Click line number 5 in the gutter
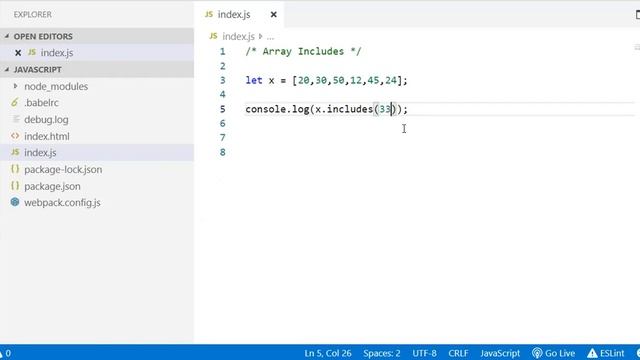 (x=222, y=109)
